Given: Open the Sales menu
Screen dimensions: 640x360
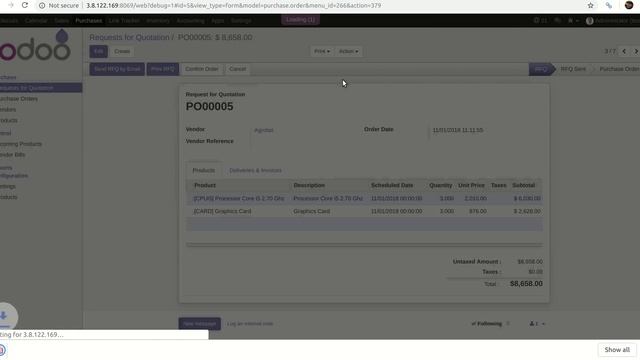Looking at the screenshot, I should (x=62, y=20).
